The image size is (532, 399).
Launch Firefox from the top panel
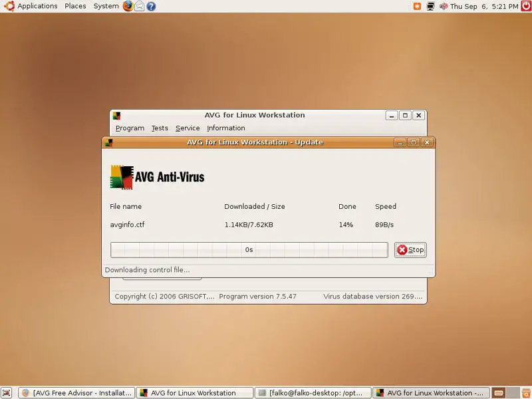click(128, 6)
